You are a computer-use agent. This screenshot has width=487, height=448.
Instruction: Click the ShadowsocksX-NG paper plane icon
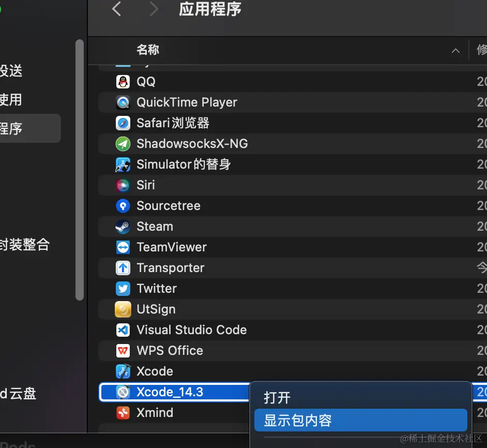coord(123,143)
